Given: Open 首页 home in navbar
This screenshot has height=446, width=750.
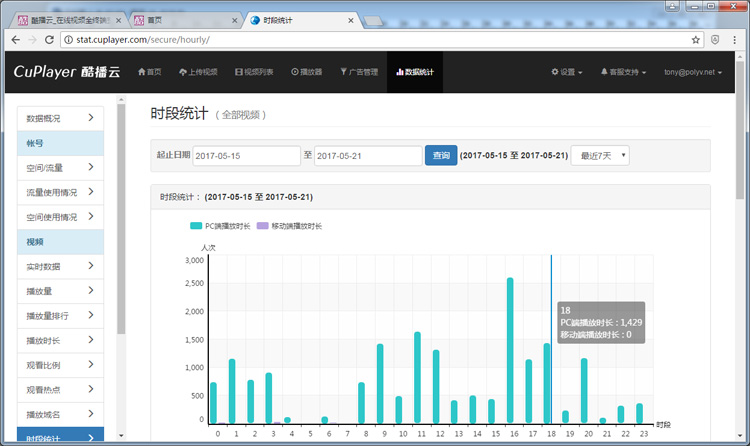Looking at the screenshot, I should (148, 72).
